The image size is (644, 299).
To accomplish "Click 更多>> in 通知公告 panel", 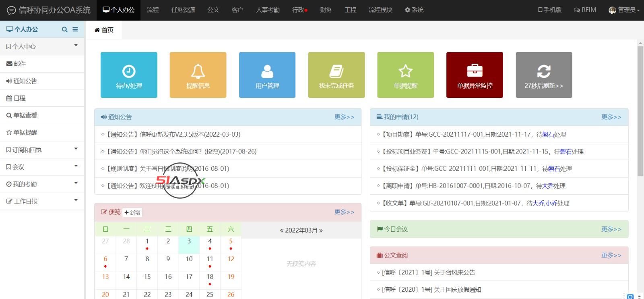I will 344,117.
